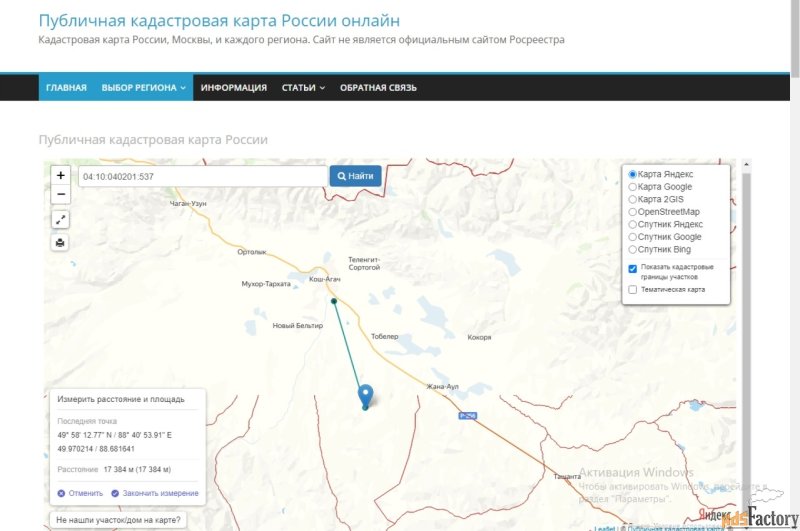This screenshot has height=531, width=800.
Task: Click Чаган-Узун label on map
Action: pos(188,203)
